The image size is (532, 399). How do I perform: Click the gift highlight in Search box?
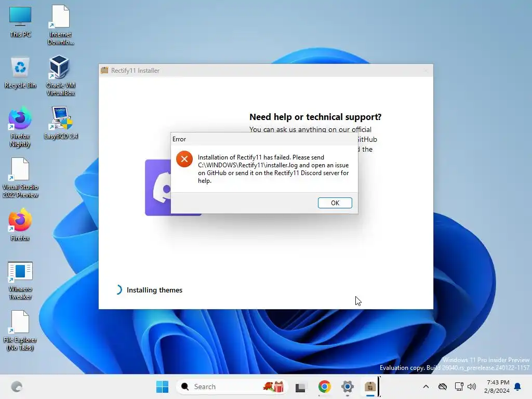[x=274, y=387]
